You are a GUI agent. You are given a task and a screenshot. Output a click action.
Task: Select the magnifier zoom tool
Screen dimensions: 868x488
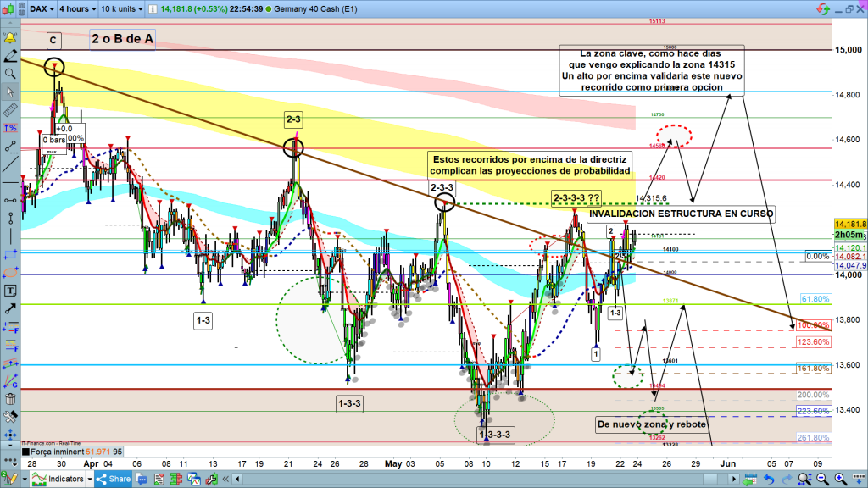[10, 74]
